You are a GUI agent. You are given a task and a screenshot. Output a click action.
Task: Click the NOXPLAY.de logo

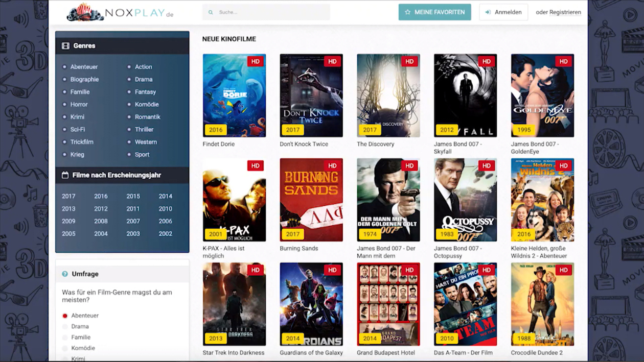120,12
